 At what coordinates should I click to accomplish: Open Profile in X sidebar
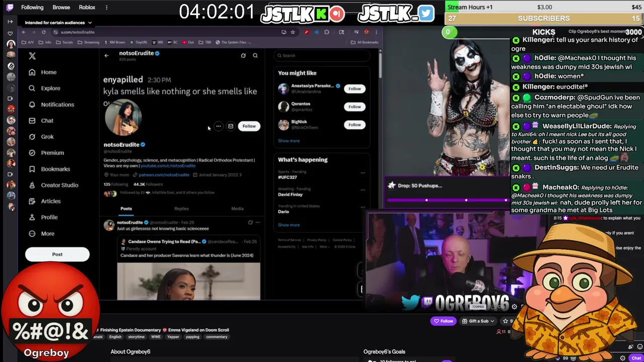(43, 217)
